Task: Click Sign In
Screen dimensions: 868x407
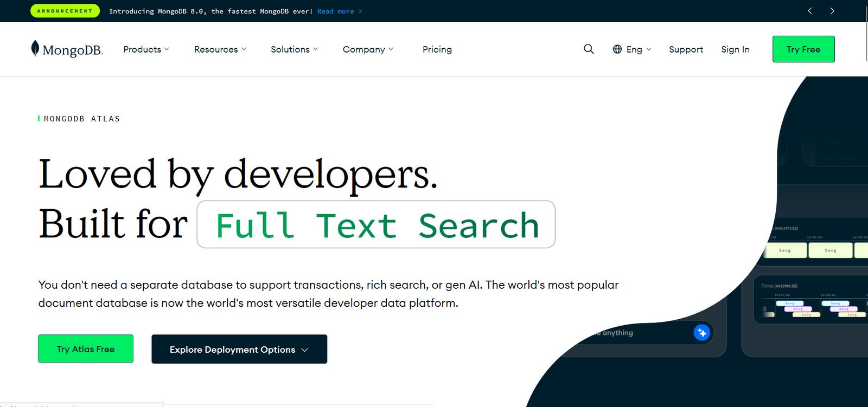Action: 735,49
